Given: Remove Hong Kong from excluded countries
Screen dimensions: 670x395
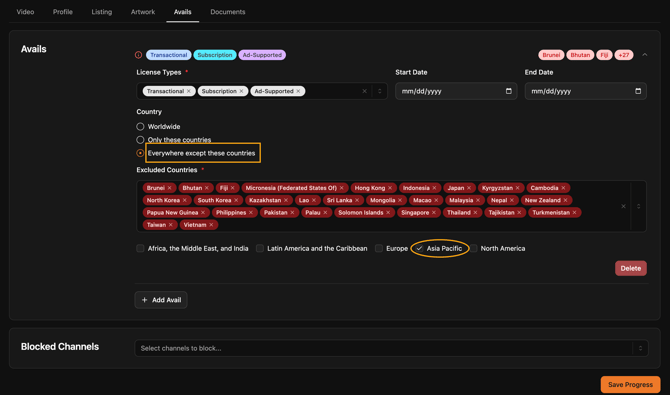Looking at the screenshot, I should pyautogui.click(x=390, y=188).
